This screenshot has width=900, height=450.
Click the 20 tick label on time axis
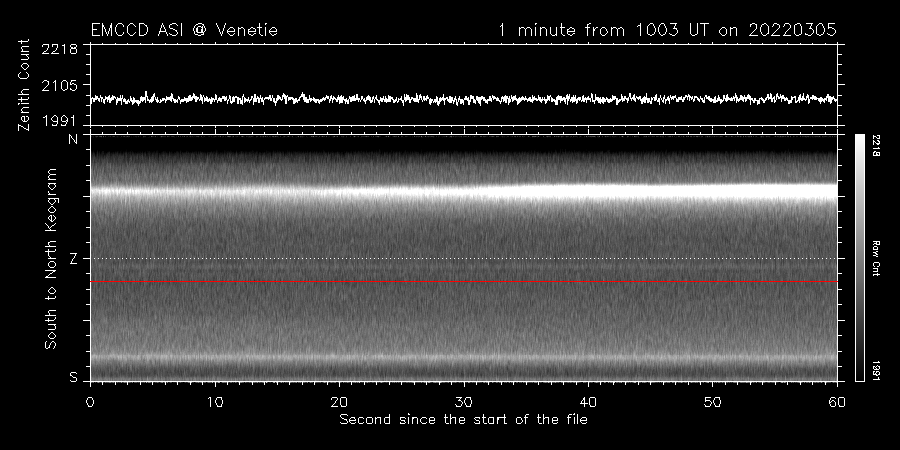(x=339, y=402)
